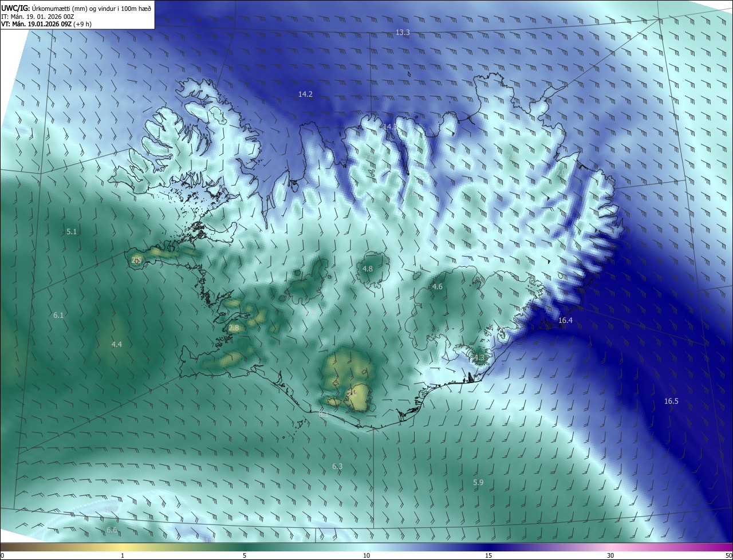Viewport: 733px width, 560px height.
Task: Click the colour scale tick label 10
Action: (x=366, y=555)
